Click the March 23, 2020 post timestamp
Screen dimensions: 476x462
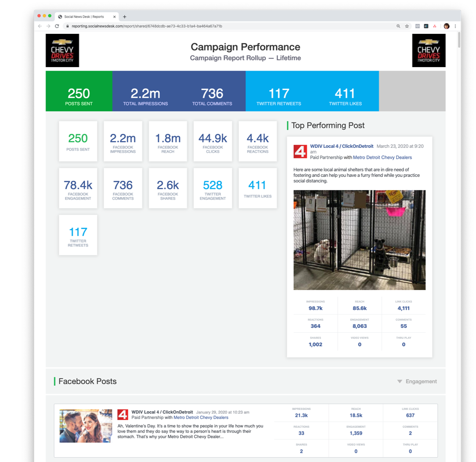367,149
